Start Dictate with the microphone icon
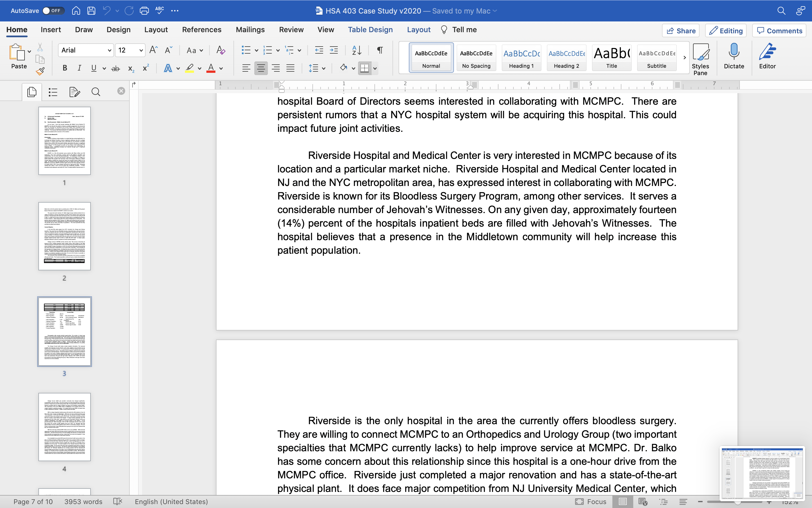This screenshot has width=812, height=508. tap(734, 56)
